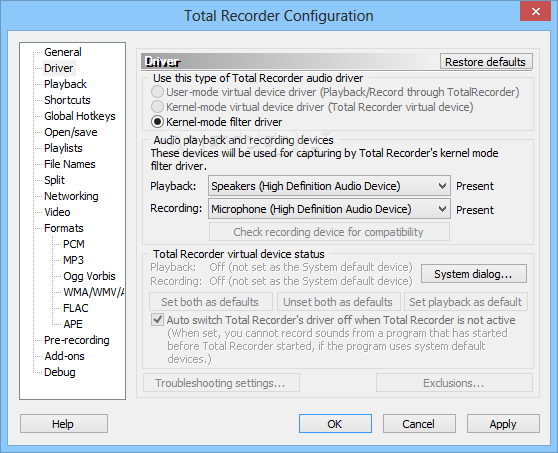Select Ogg Vorbis format
The width and height of the screenshot is (558, 453).
pos(89,276)
